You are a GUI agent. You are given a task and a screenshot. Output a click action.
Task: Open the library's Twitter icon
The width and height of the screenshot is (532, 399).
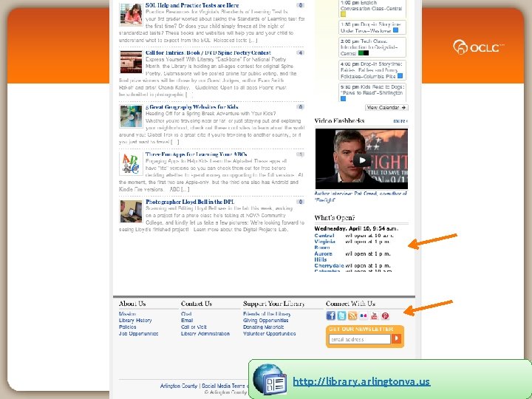tap(341, 316)
